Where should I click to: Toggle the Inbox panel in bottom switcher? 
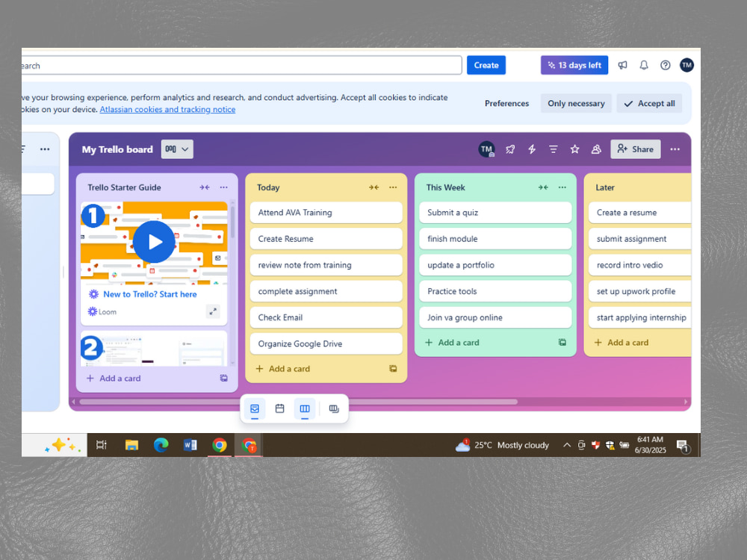(255, 408)
